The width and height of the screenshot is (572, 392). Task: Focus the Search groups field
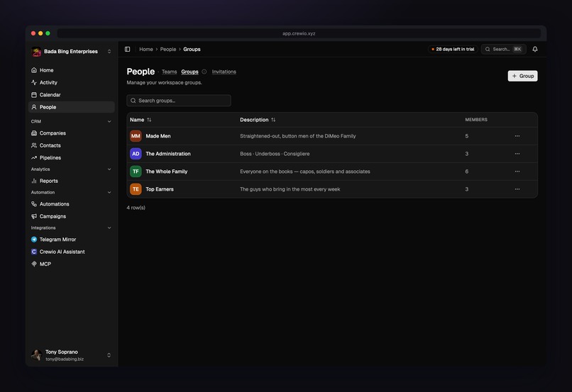point(179,101)
